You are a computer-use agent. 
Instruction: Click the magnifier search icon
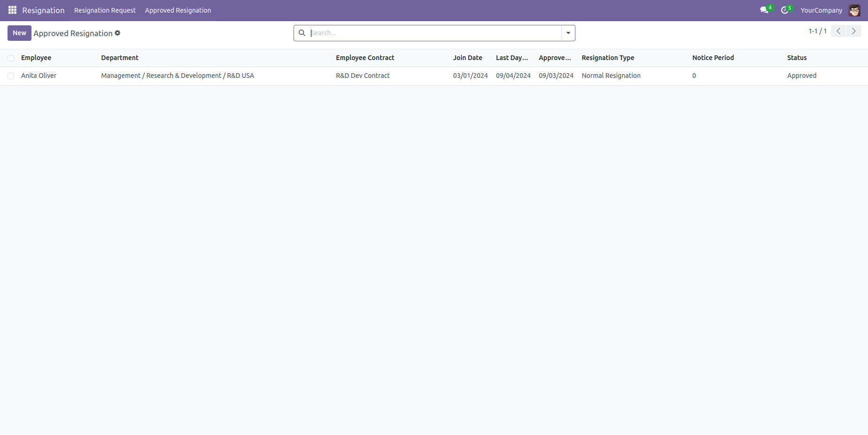[302, 33]
